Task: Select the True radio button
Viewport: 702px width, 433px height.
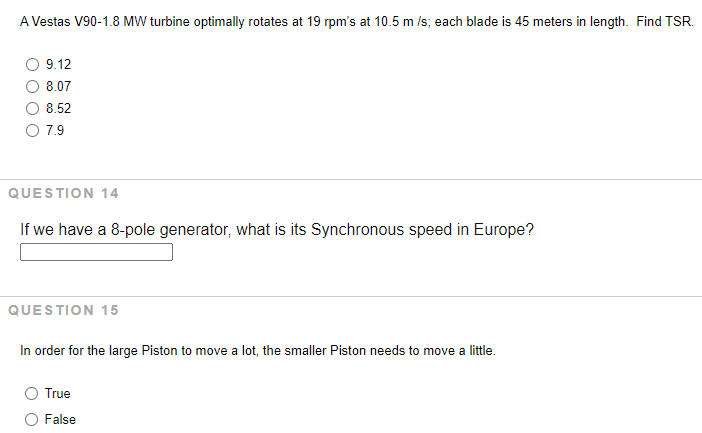Action: tap(31, 394)
